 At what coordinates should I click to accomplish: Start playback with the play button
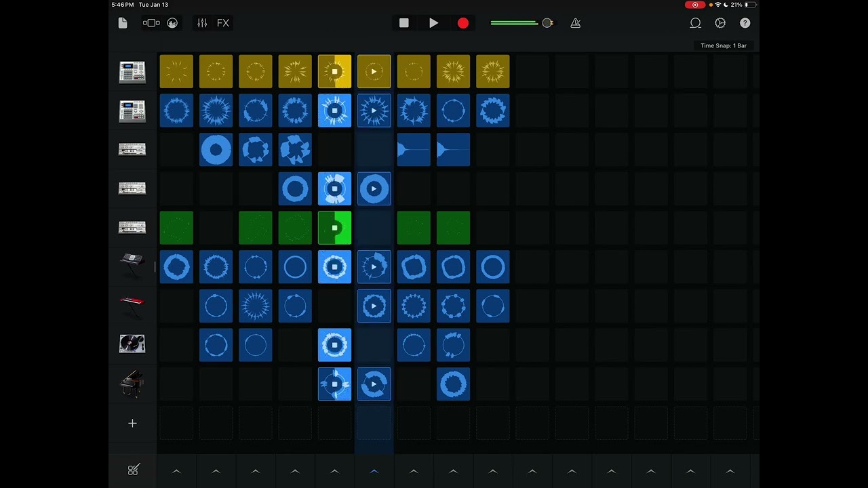pos(433,23)
